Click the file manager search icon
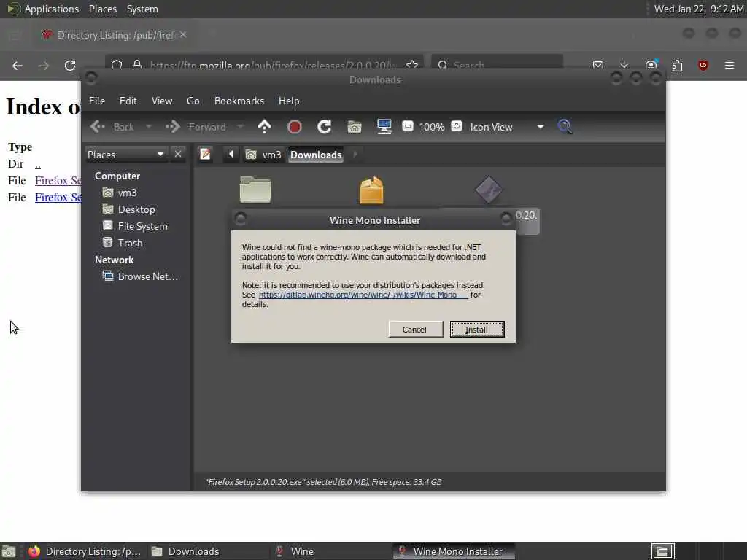Image resolution: width=747 pixels, height=560 pixels. click(565, 127)
